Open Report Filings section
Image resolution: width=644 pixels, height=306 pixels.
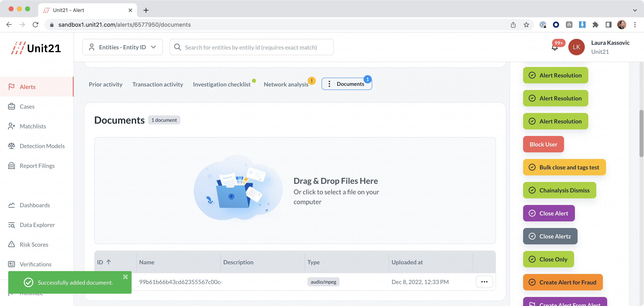point(37,166)
